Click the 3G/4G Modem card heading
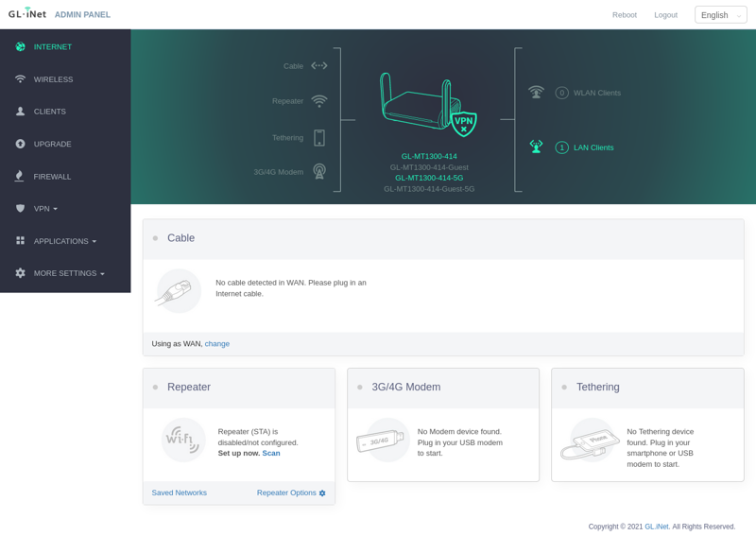756x536 pixels. [x=406, y=387]
